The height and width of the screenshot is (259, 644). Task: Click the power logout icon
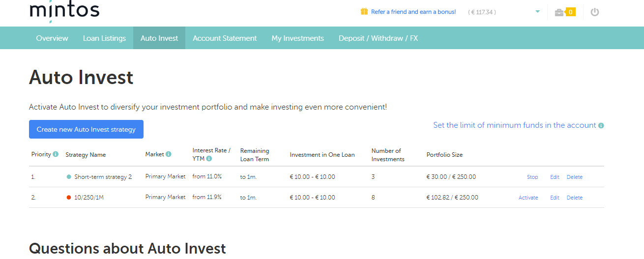coord(595,12)
